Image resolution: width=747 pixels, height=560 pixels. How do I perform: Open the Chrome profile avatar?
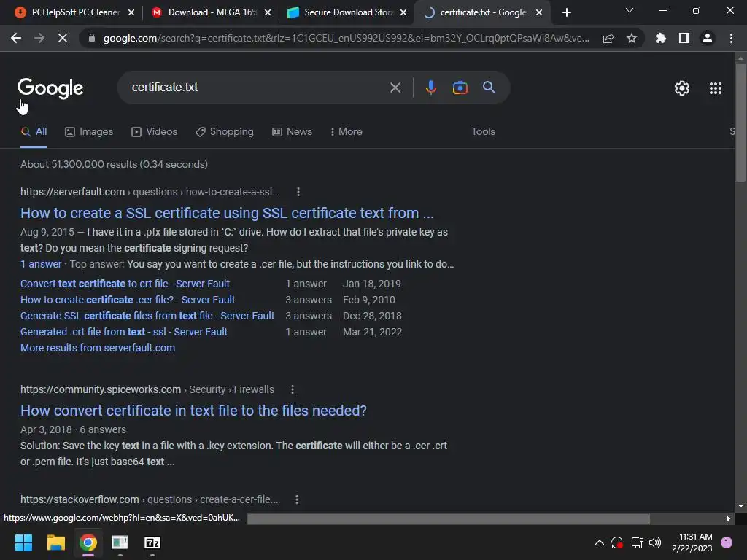pyautogui.click(x=708, y=38)
